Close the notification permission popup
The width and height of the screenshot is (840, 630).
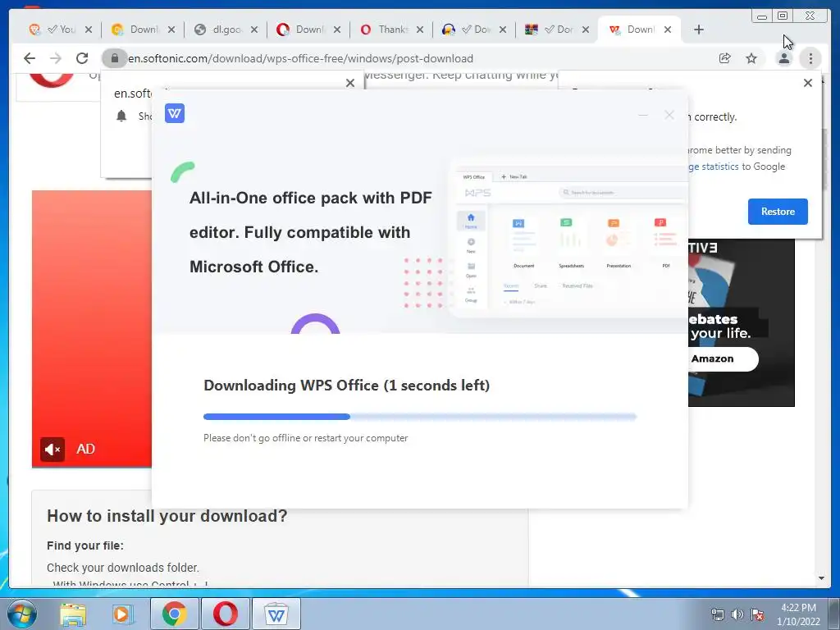pos(350,83)
